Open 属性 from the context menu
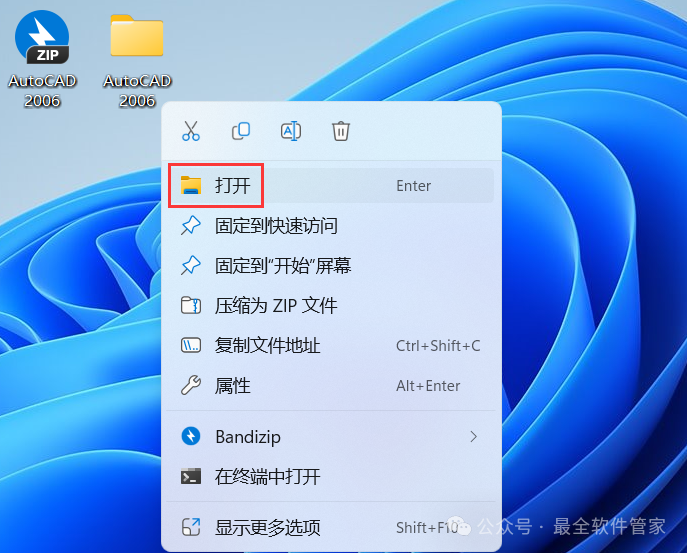The width and height of the screenshot is (687, 553). 331,386
